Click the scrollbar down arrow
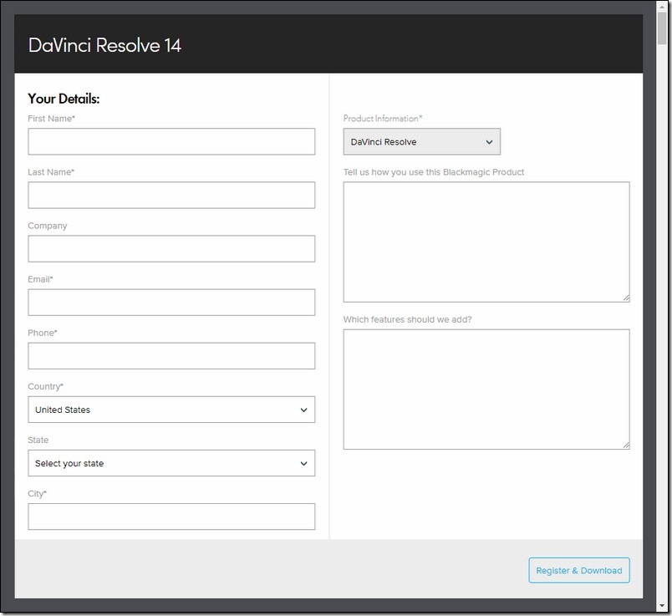672x616 pixels. pyautogui.click(x=663, y=607)
